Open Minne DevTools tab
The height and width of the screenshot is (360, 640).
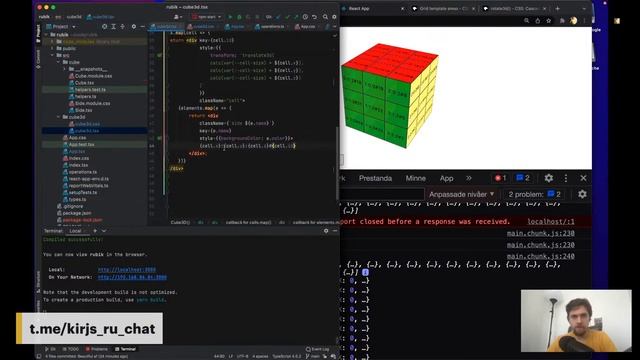pos(416,178)
